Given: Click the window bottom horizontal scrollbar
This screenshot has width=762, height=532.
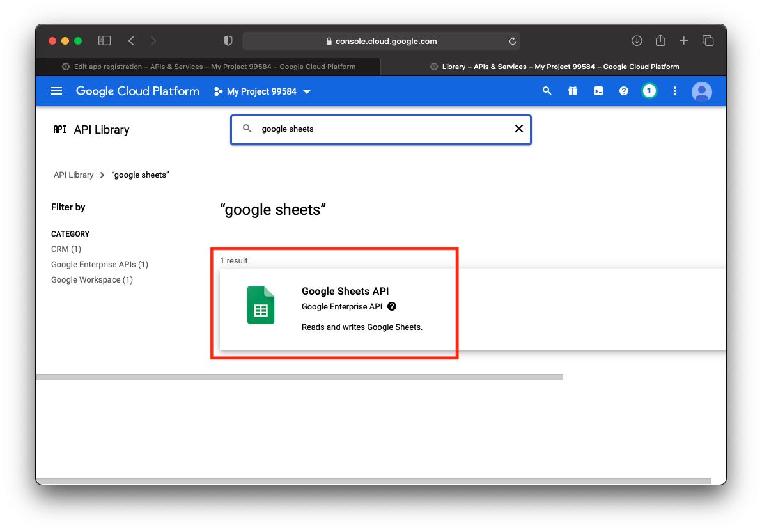Looking at the screenshot, I should point(374,481).
